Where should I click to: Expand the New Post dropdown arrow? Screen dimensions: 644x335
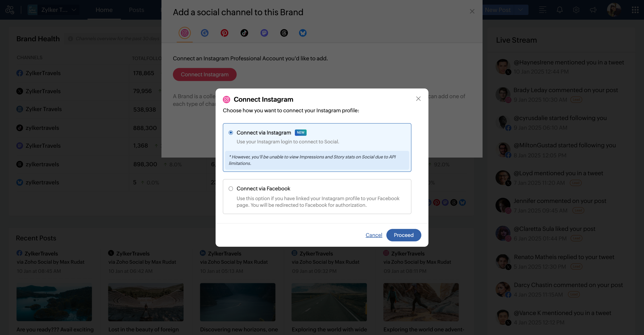(x=521, y=10)
